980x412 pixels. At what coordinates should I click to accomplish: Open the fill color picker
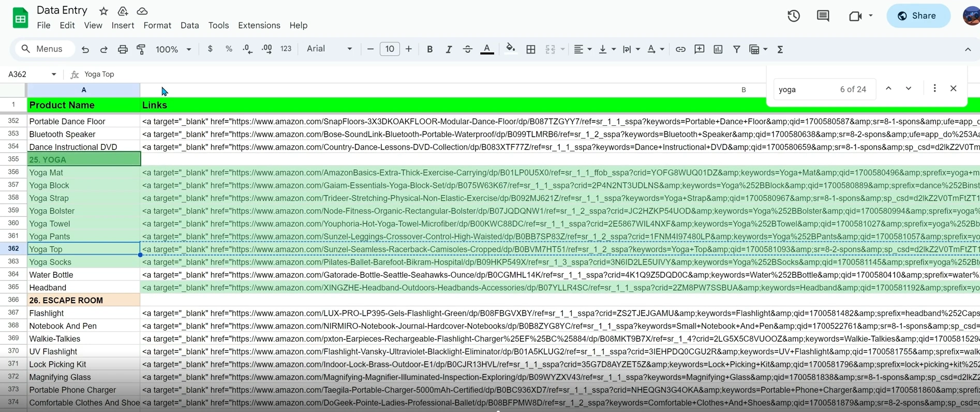point(511,49)
